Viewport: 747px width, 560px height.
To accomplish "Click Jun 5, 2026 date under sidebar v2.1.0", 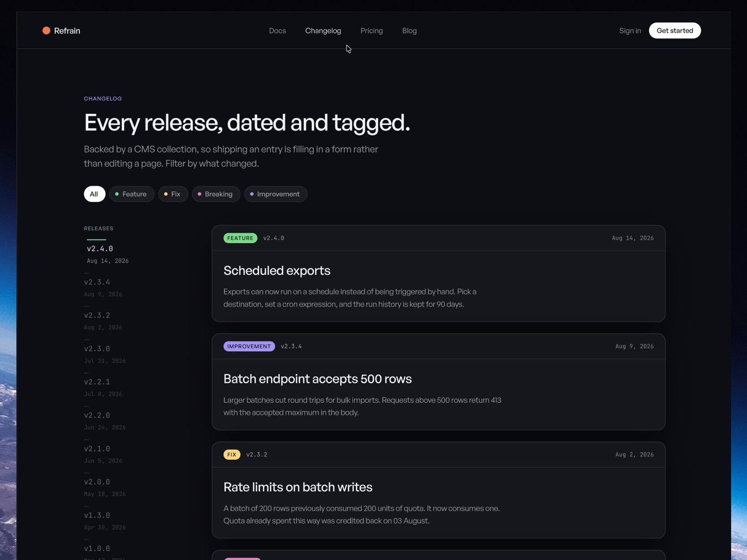I will point(103,461).
